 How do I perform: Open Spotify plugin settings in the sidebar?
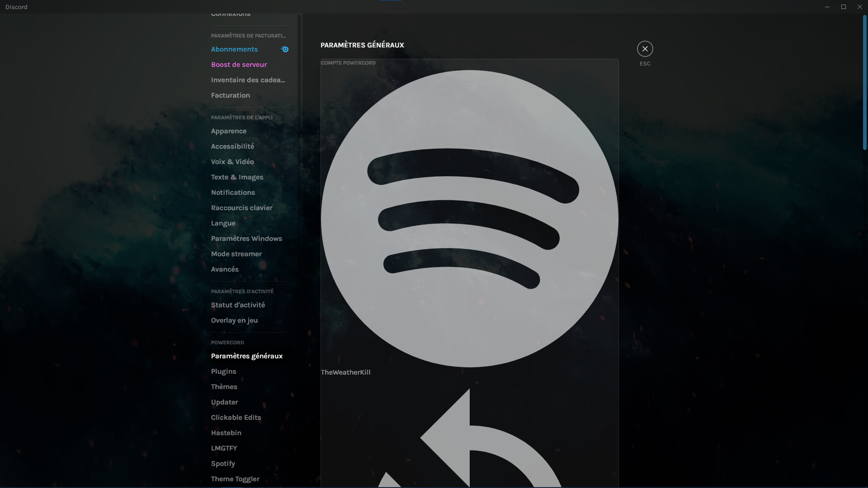click(250, 464)
